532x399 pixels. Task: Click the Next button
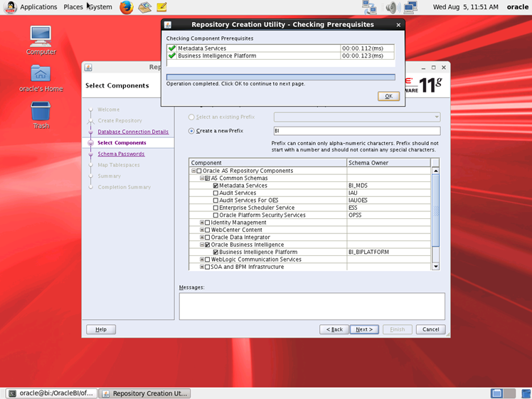click(x=364, y=329)
